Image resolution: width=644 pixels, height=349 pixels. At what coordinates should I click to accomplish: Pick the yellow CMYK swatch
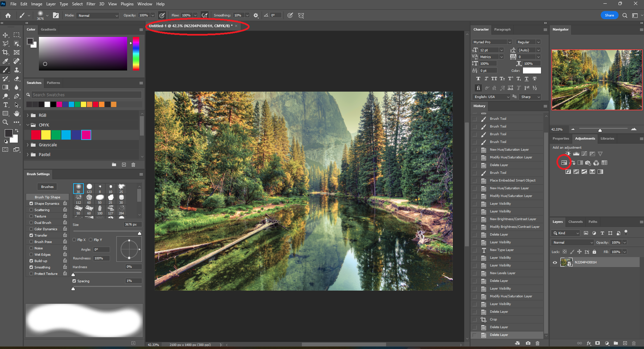coord(46,135)
